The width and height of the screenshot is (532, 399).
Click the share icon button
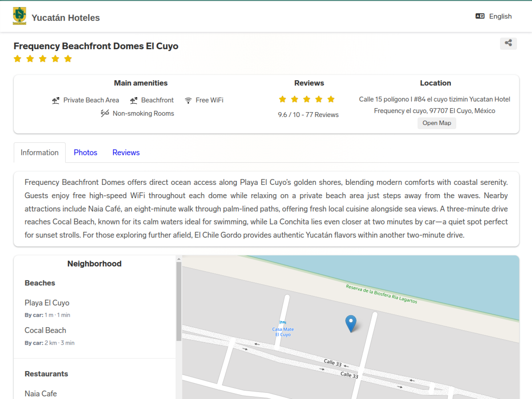(508, 43)
